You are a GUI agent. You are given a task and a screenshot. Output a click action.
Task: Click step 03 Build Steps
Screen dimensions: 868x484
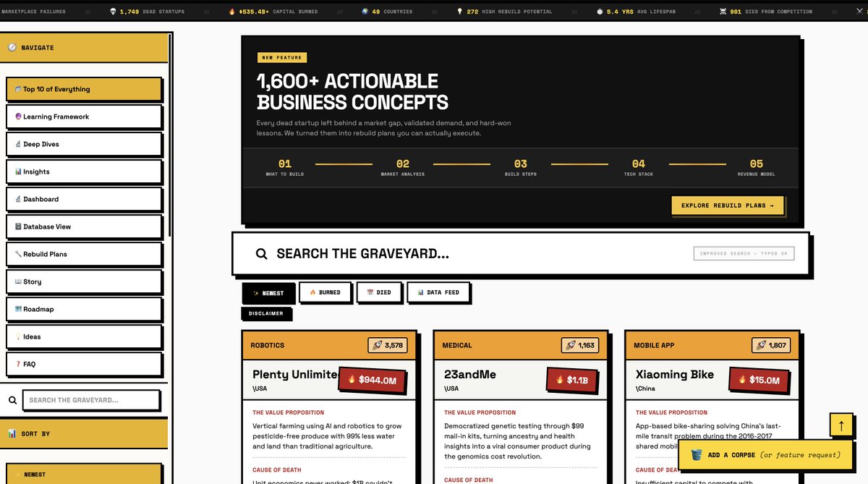pos(520,168)
